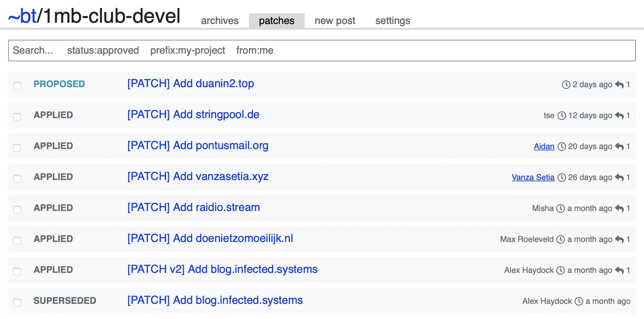Click the clock icon on the pontusmail.org row
The width and height of the screenshot is (644, 319).
click(x=562, y=147)
